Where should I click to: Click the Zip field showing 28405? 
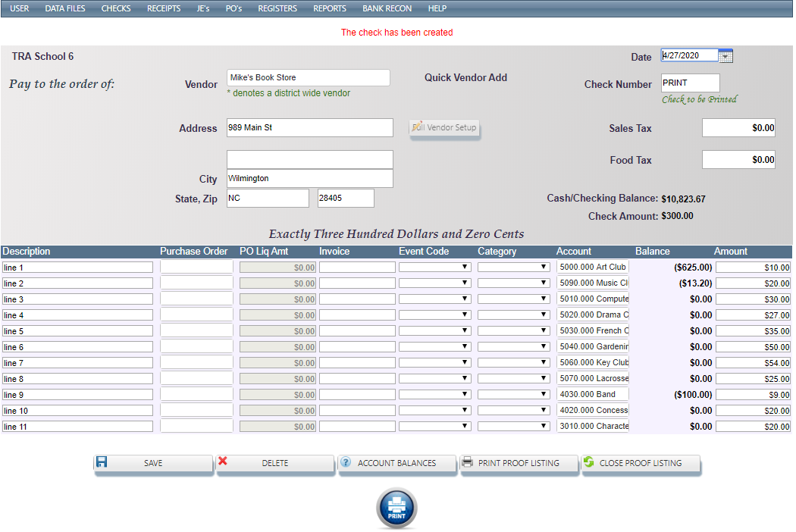tap(346, 198)
